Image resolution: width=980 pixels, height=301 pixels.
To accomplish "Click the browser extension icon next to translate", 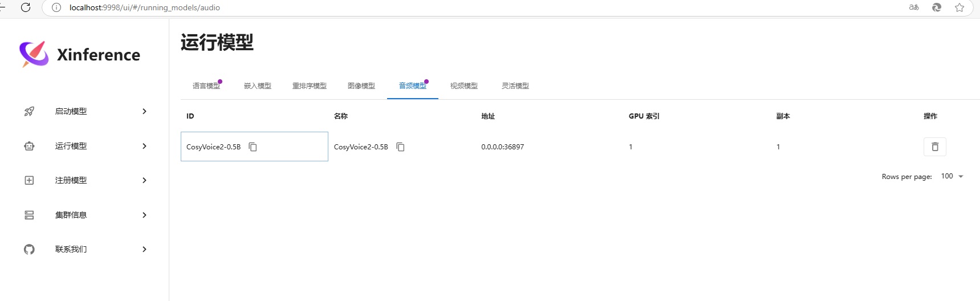I will 937,7.
